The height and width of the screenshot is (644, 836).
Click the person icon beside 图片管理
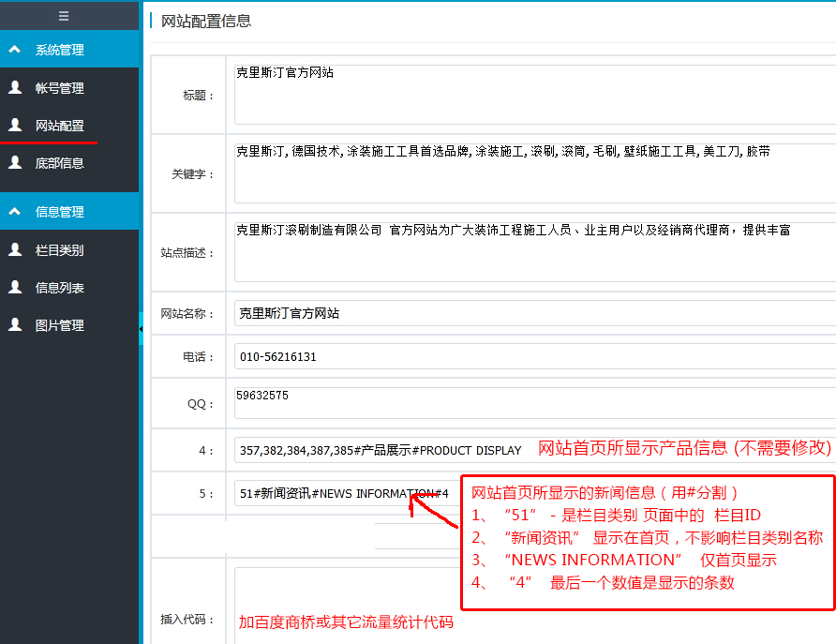(x=15, y=324)
